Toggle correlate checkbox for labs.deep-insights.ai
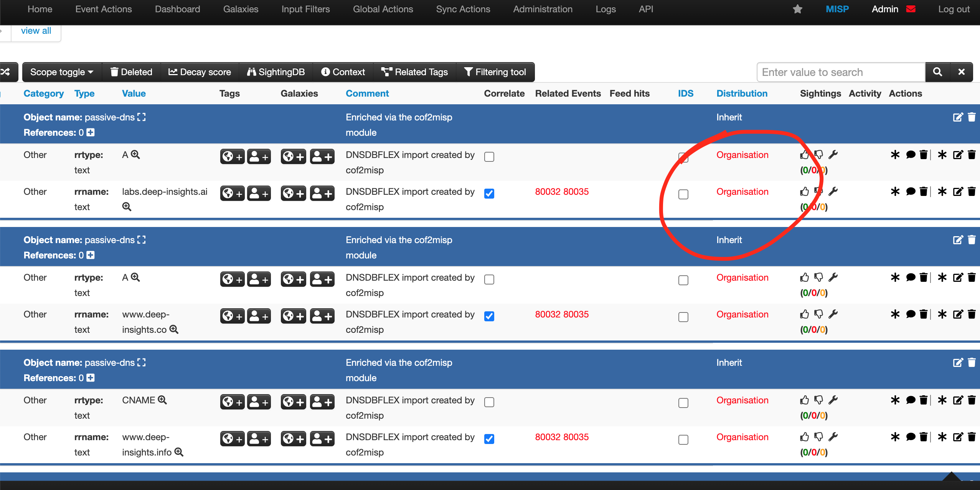 click(x=489, y=194)
